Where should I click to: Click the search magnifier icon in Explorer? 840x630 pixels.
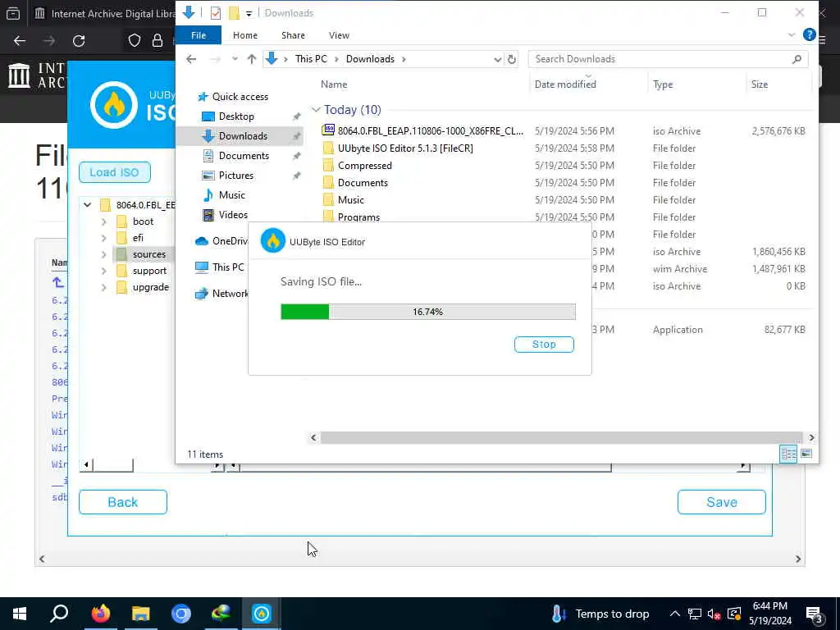point(797,59)
